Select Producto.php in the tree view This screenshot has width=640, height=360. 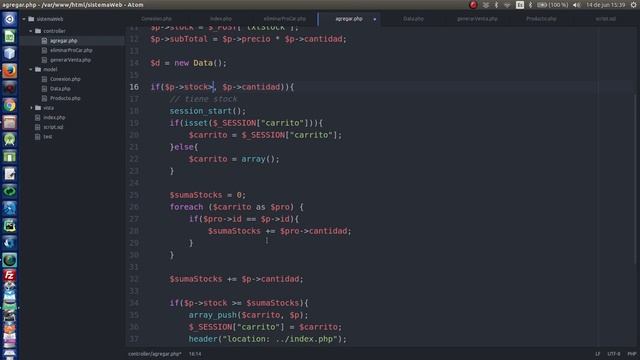tap(65, 98)
